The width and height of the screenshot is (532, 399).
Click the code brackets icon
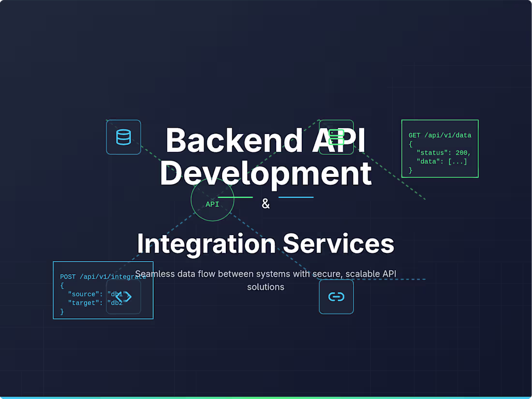123,297
